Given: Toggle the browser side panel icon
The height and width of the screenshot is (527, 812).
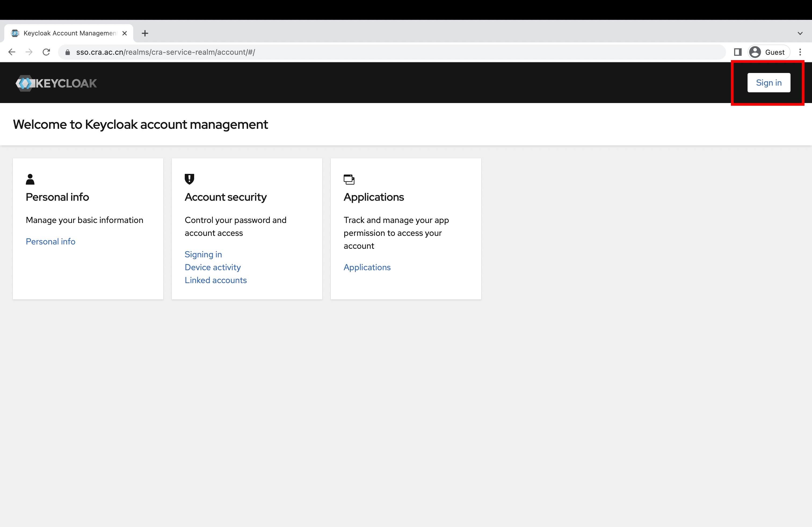Looking at the screenshot, I should tap(738, 52).
